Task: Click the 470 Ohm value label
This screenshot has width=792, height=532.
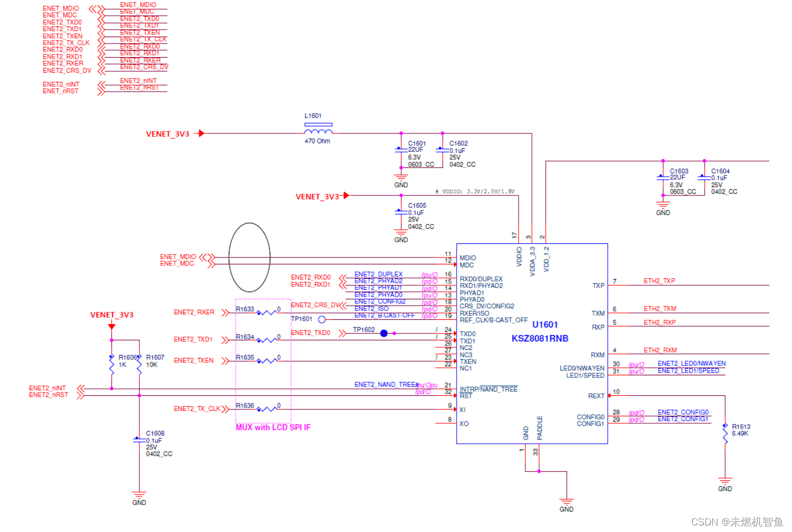Action: 317,141
